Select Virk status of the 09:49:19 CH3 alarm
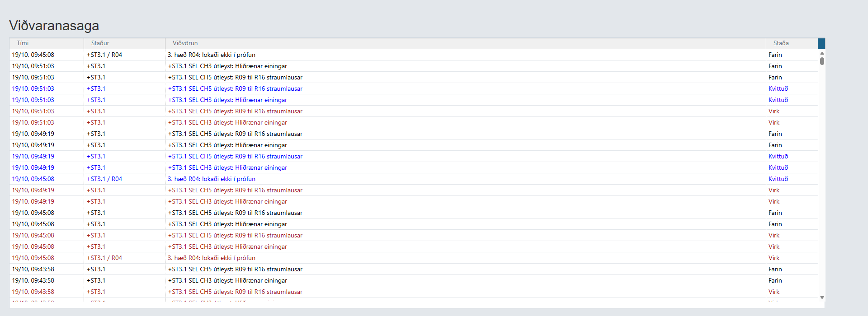 point(774,201)
